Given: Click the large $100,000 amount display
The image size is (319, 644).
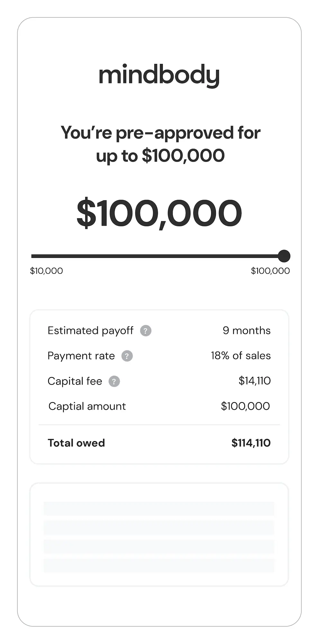Looking at the screenshot, I should click(x=159, y=213).
